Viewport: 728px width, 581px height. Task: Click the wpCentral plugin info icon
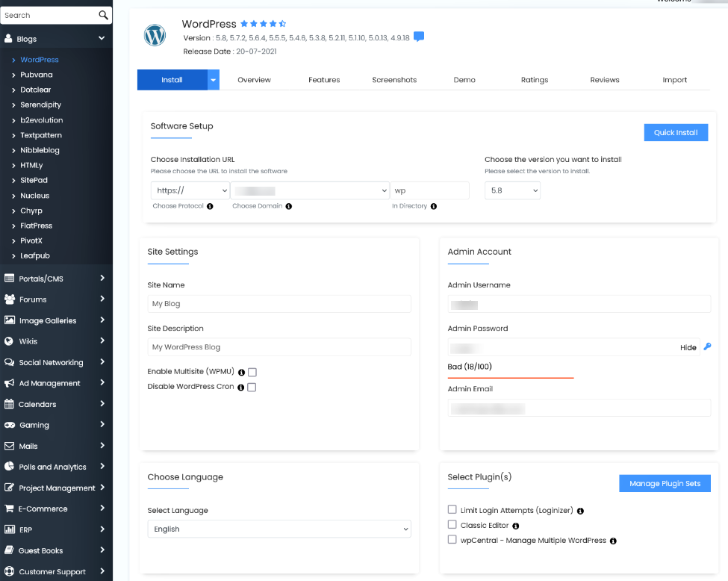click(613, 541)
